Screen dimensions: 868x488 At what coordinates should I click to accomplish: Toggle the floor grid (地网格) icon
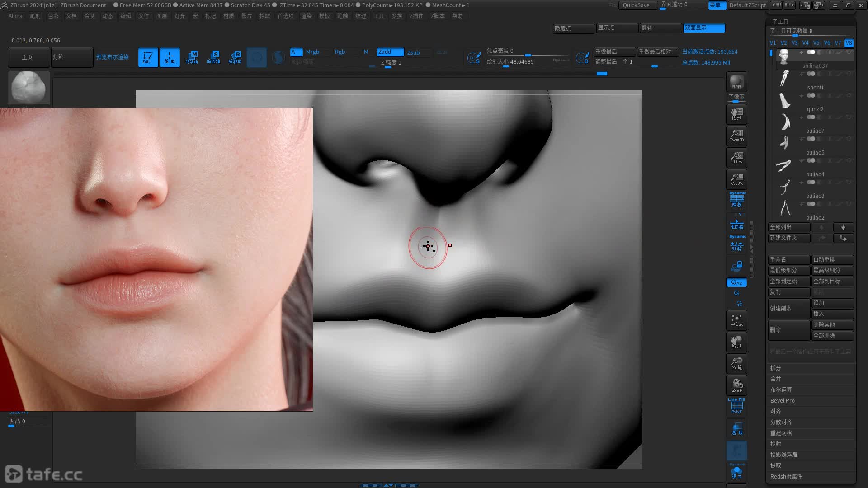736,223
